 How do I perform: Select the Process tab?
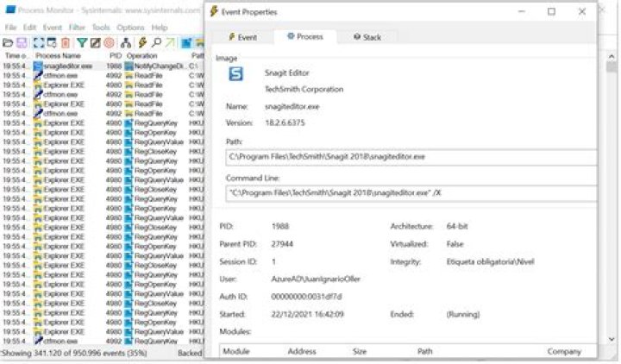305,36
